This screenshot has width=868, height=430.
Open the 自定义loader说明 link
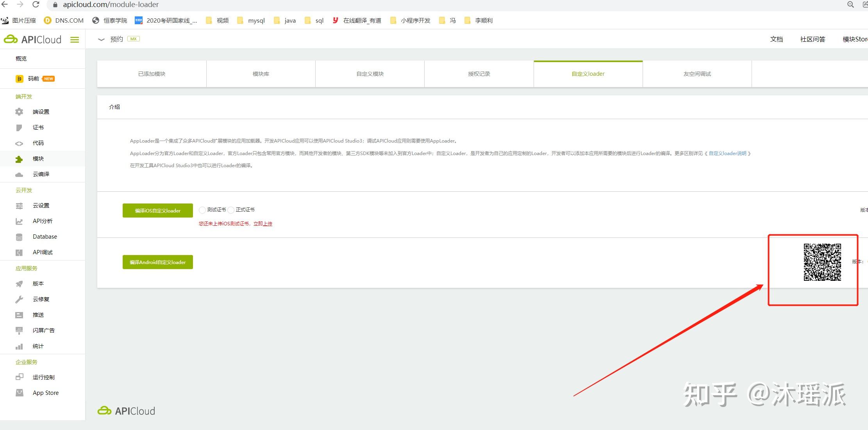[727, 153]
